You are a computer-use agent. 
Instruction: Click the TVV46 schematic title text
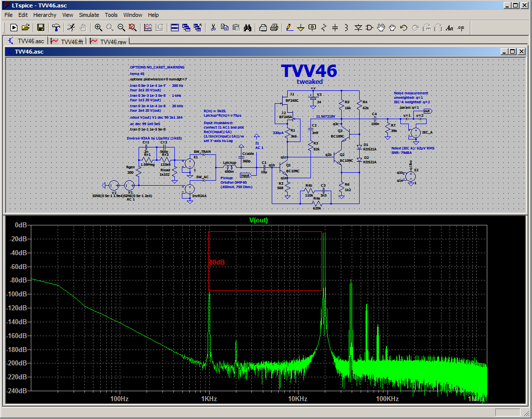[x=309, y=71]
